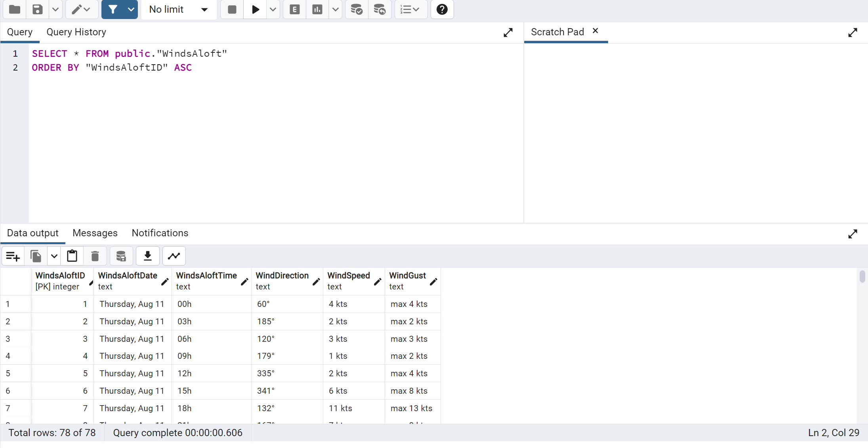Screen dimensions: 868x448
Task: Select the Query History tab
Action: (76, 31)
